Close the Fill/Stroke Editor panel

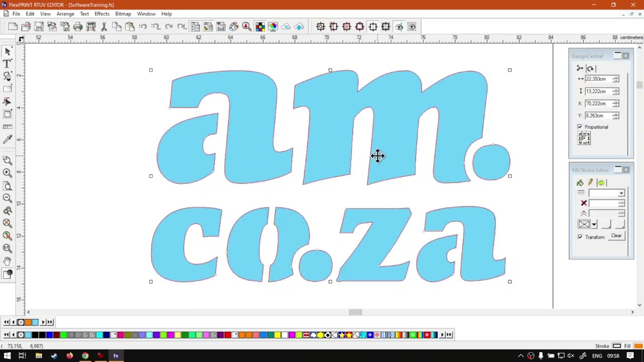(626, 170)
